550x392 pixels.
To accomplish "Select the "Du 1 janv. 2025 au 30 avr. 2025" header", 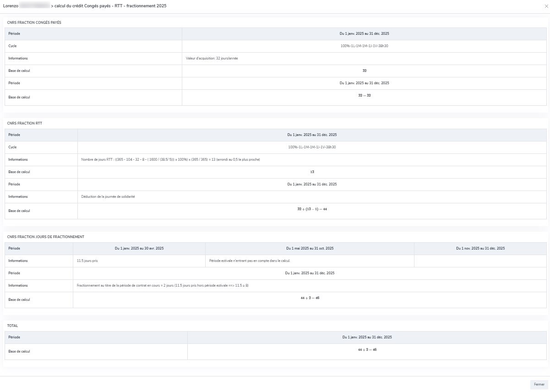I will point(139,248).
